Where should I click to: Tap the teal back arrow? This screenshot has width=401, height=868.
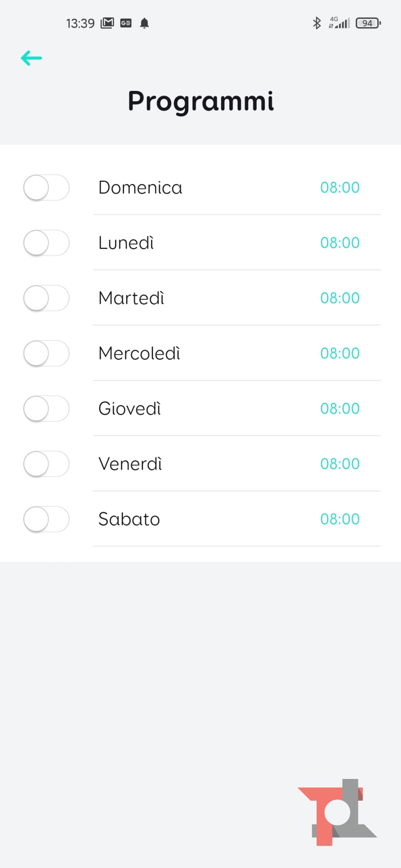[31, 58]
